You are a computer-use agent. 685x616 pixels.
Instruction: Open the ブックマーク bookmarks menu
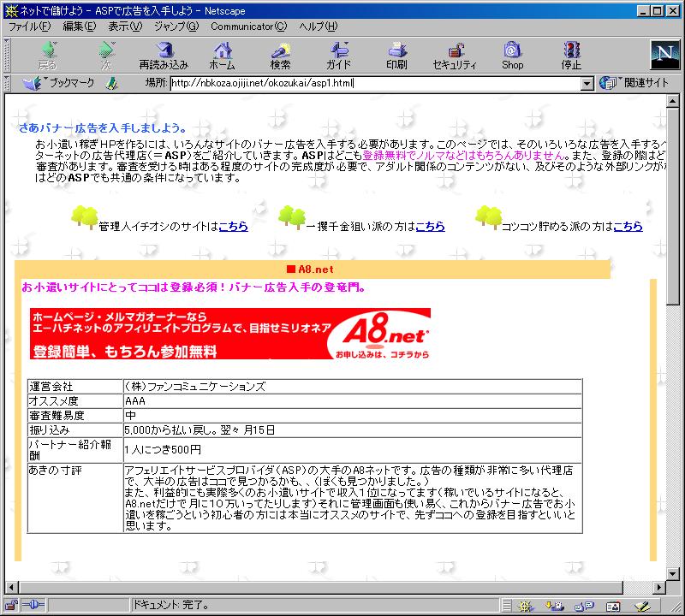(58, 82)
